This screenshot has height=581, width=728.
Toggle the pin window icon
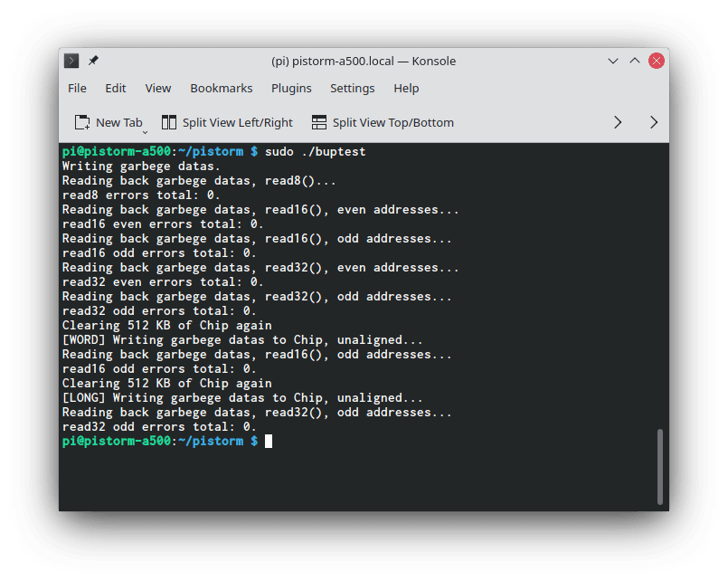pos(93,61)
